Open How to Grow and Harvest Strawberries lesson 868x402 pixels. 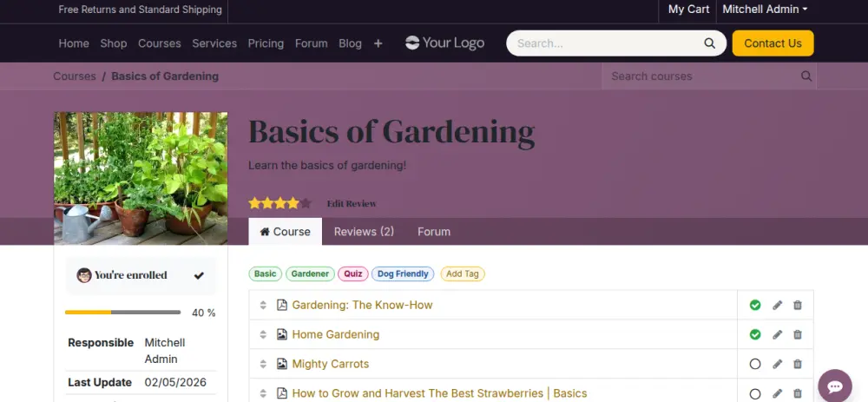pyautogui.click(x=439, y=393)
